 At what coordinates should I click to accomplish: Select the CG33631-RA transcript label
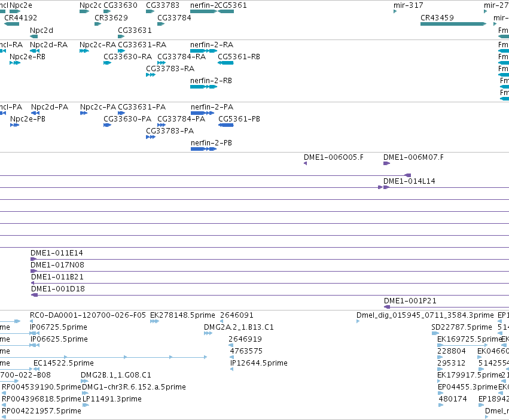(142, 44)
